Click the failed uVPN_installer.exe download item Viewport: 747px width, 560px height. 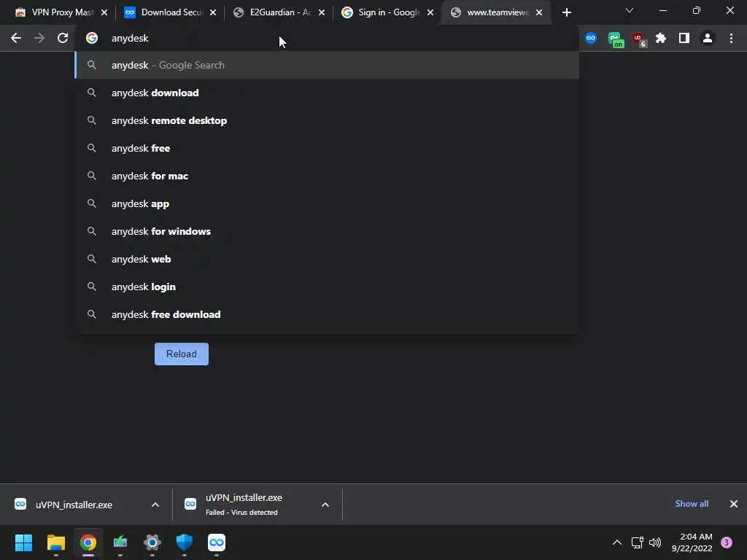click(x=243, y=505)
